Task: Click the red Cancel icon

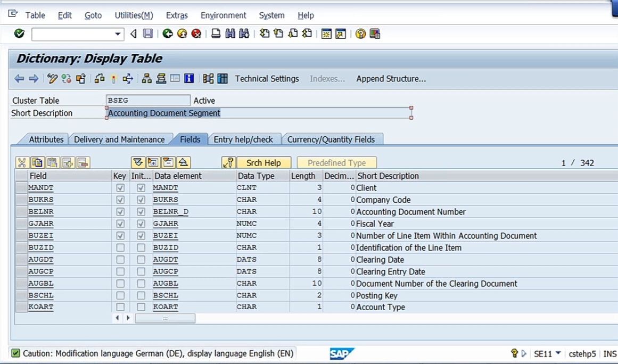Action: 196,34
